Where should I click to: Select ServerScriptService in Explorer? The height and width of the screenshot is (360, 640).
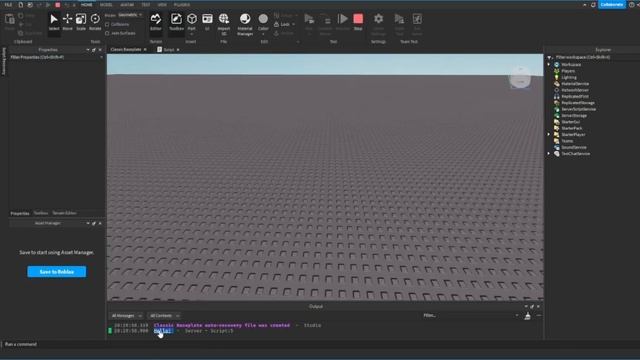tap(578, 109)
